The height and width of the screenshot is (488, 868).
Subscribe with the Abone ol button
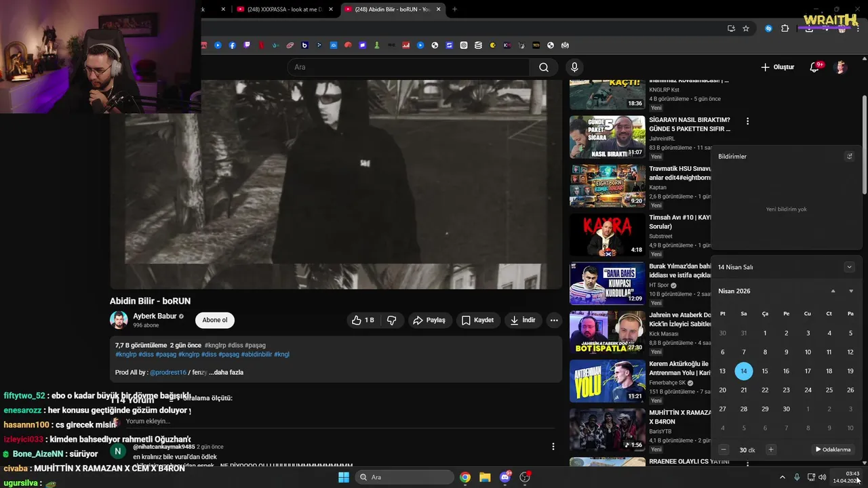(215, 320)
